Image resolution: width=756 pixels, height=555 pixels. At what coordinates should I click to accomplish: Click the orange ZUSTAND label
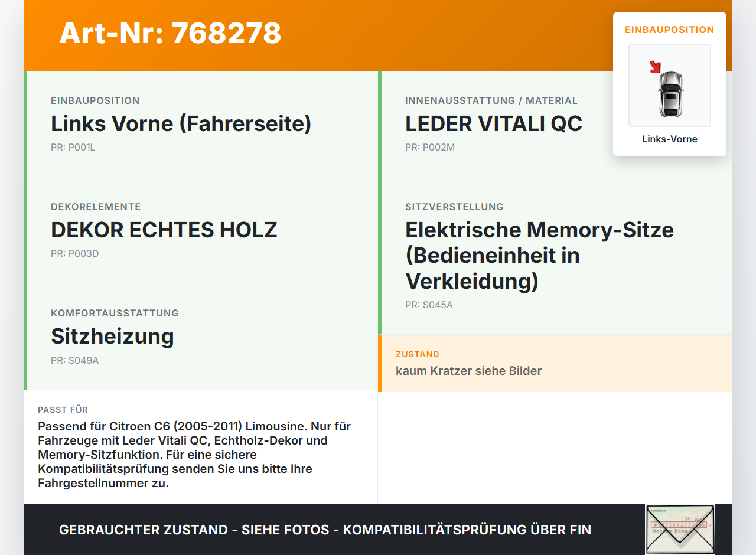pos(418,354)
